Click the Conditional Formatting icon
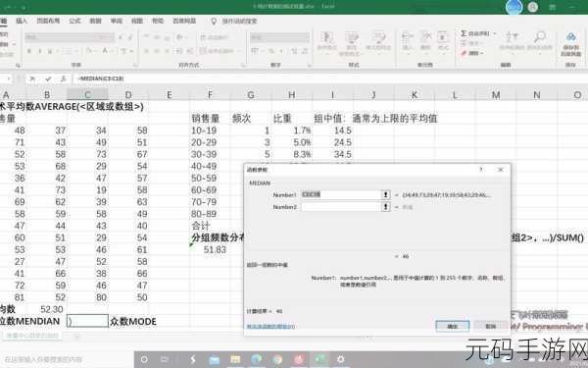This screenshot has height=368, width=588. coord(326,38)
